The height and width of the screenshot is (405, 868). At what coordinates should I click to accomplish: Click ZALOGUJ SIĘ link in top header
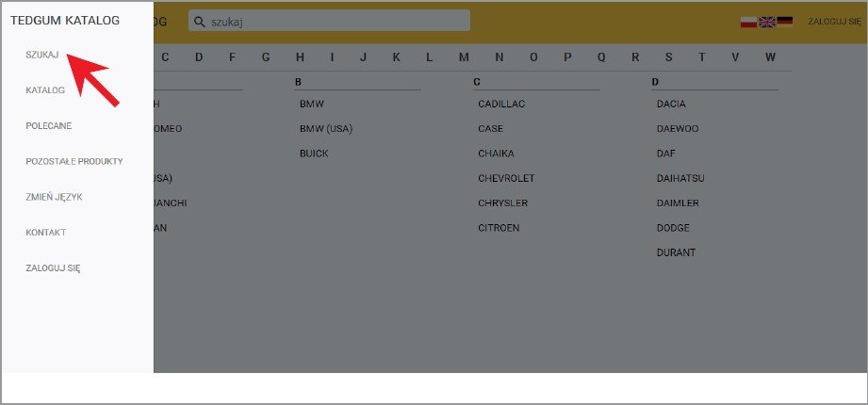834,22
